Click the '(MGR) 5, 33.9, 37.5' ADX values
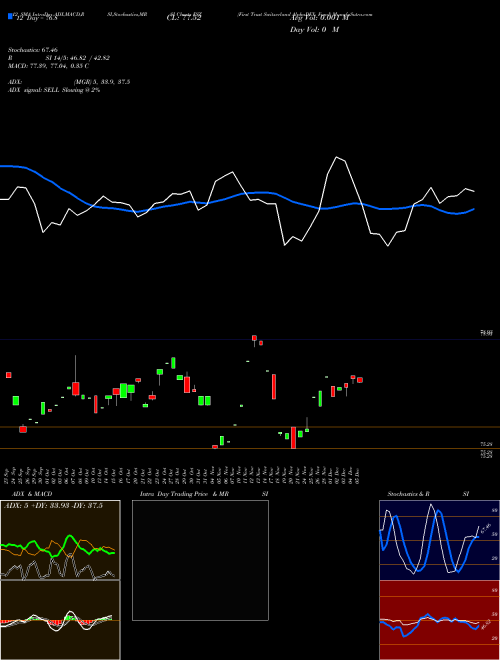Image resolution: width=500 pixels, height=660 pixels. [101, 82]
